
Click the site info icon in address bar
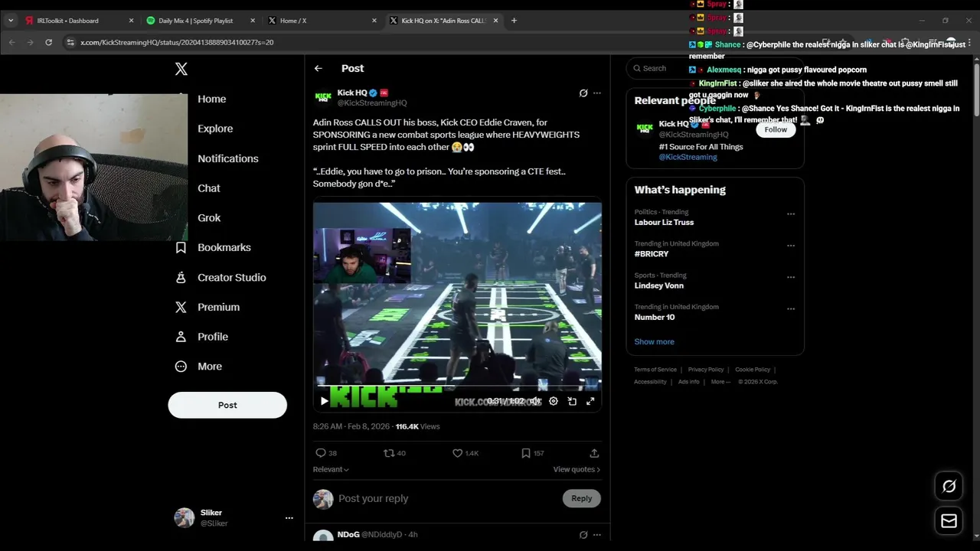tap(70, 42)
